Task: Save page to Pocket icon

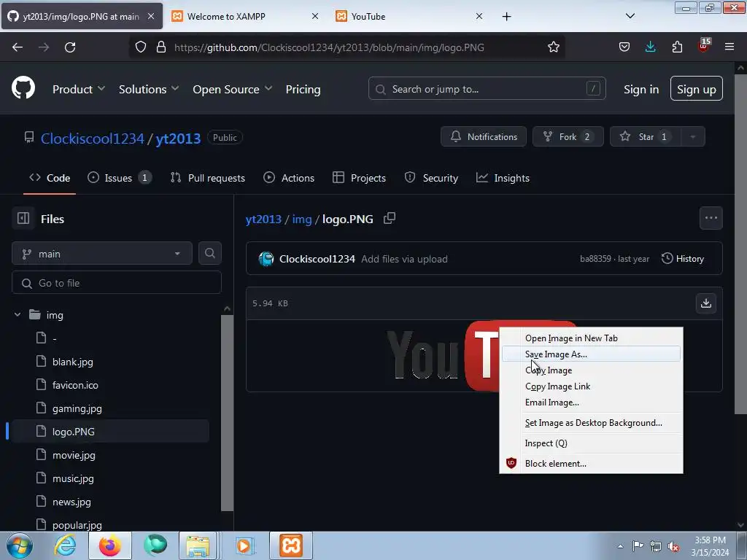Action: 624,47
